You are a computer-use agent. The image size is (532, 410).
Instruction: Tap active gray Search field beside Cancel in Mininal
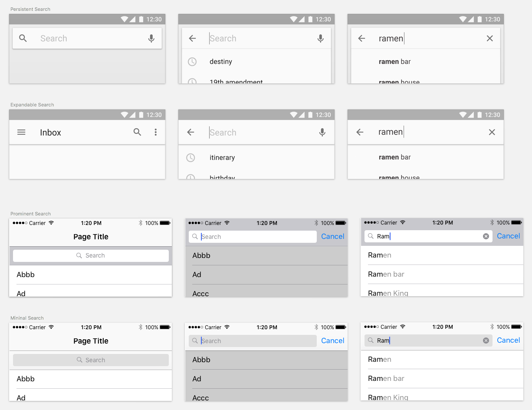pyautogui.click(x=253, y=341)
